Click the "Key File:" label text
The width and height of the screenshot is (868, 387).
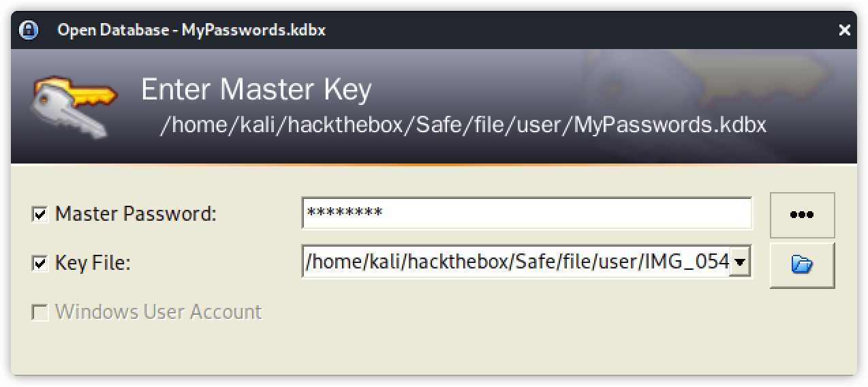(x=93, y=263)
